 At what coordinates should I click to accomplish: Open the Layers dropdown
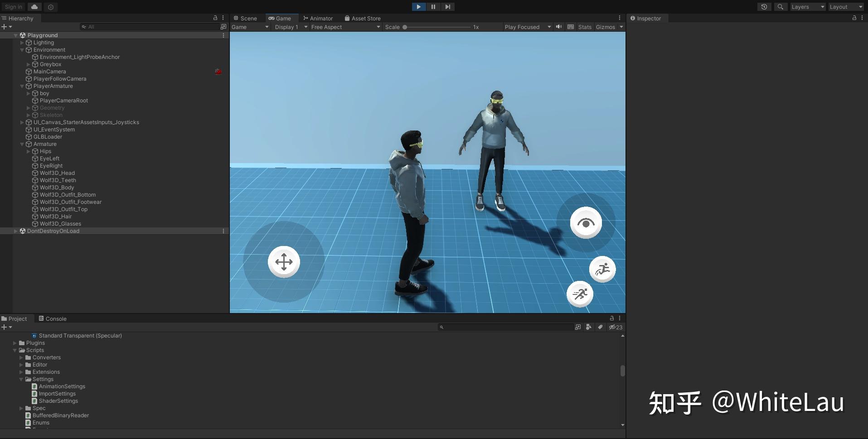(807, 7)
